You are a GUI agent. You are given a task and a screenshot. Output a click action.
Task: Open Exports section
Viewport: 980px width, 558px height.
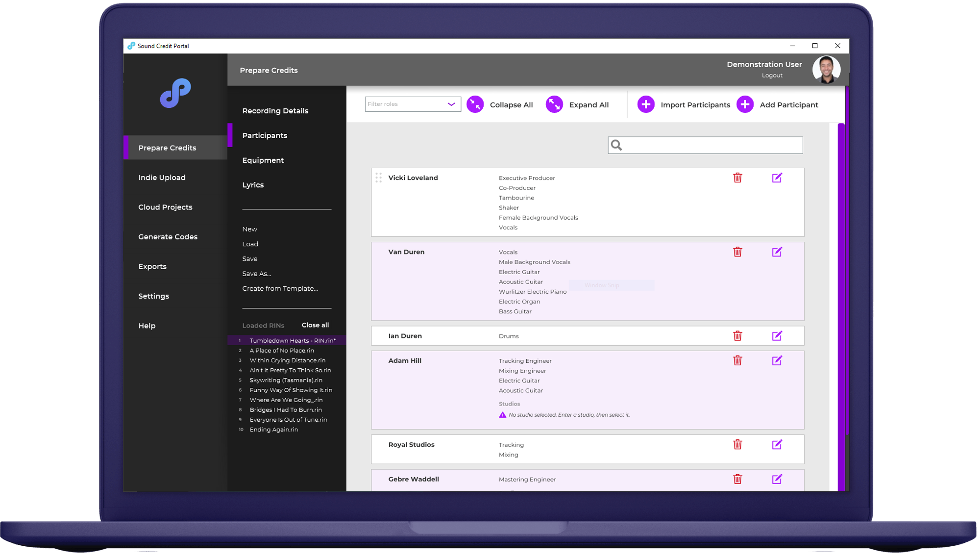click(153, 267)
